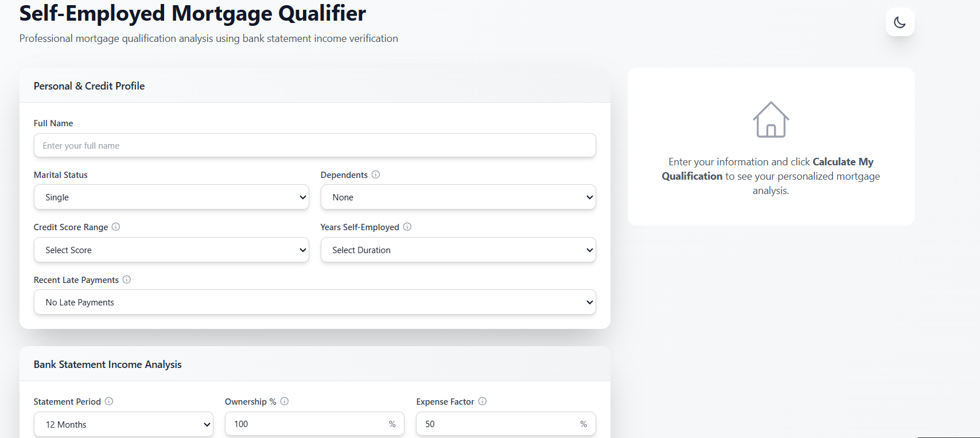Click the Statement Period info icon
This screenshot has width=980, height=438.
coord(109,401)
